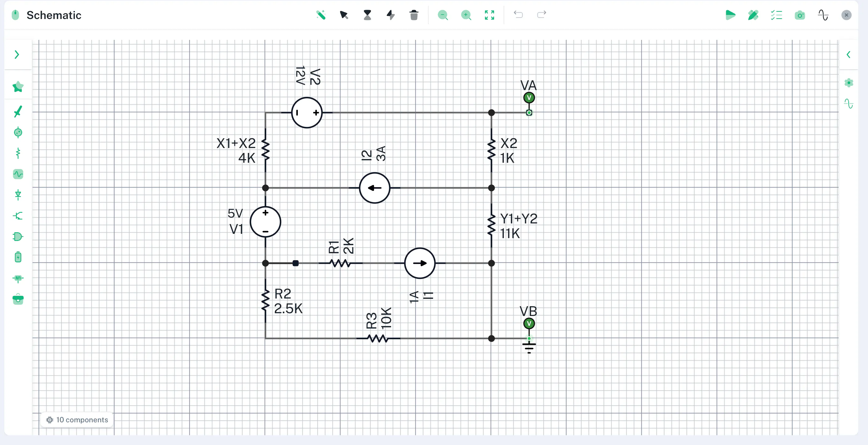
Task: Click the "11K" value label
Action: [510, 233]
